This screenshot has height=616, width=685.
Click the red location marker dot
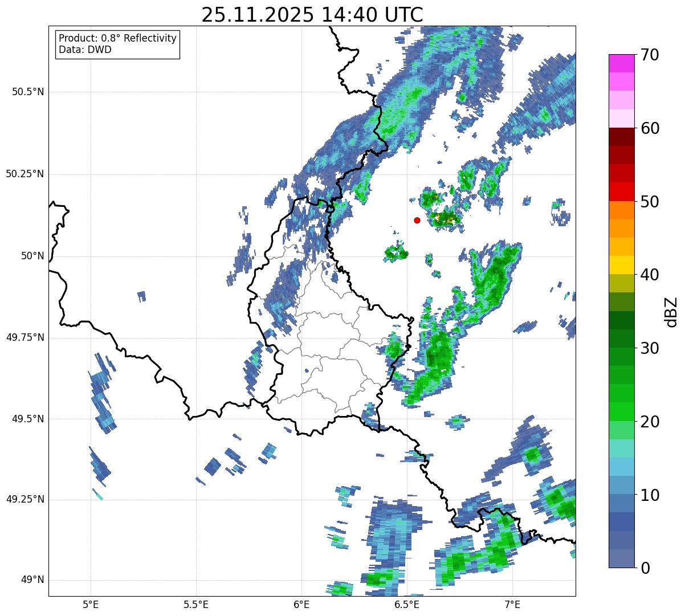click(417, 220)
